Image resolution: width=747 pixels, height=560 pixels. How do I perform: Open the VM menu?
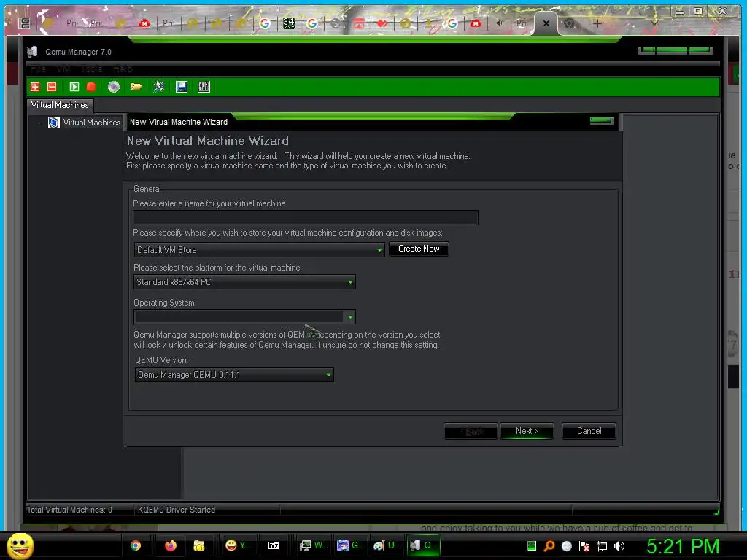(x=63, y=69)
